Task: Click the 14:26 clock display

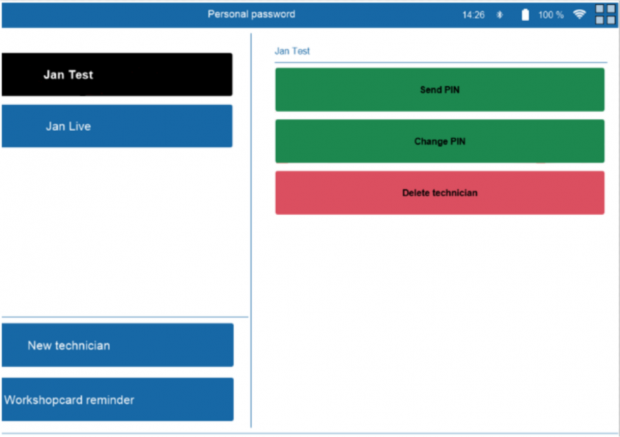Action: coord(473,15)
